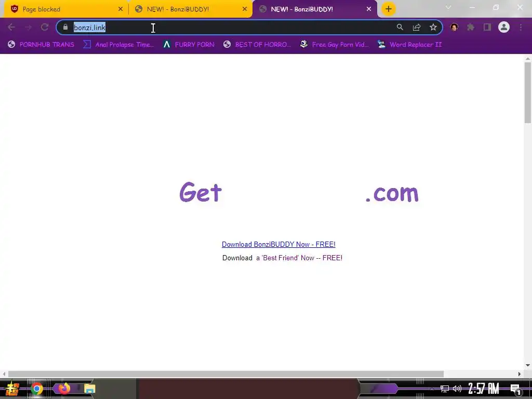
Task: Open the Start menu button
Action: pos(12,389)
